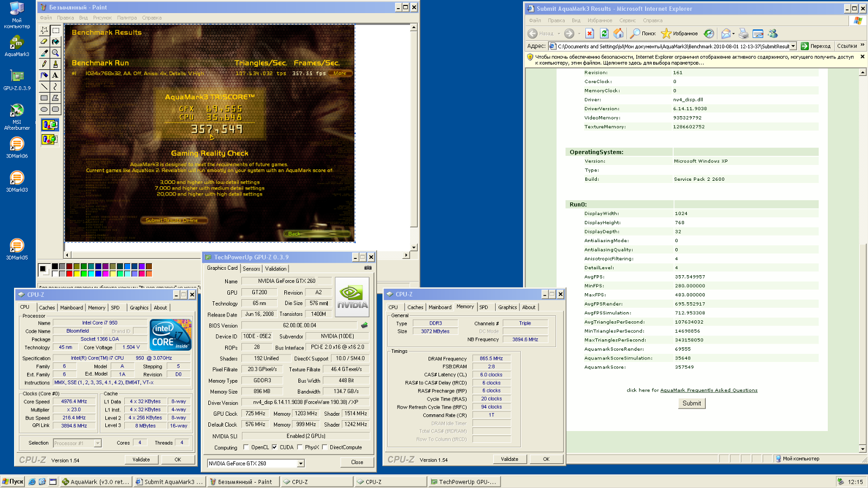Pick the straight Line tool in Paint

[44, 86]
